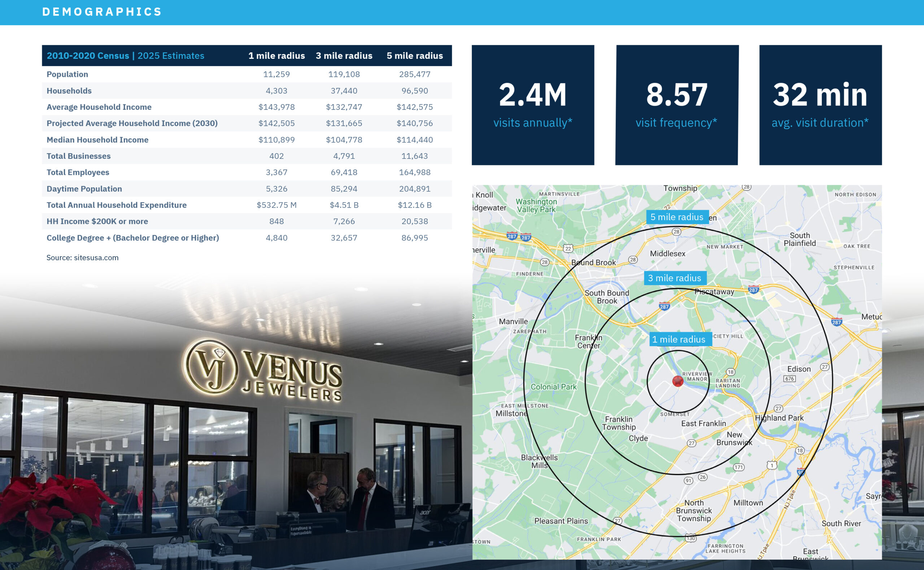Click the 3 mile radius map label

click(x=675, y=278)
